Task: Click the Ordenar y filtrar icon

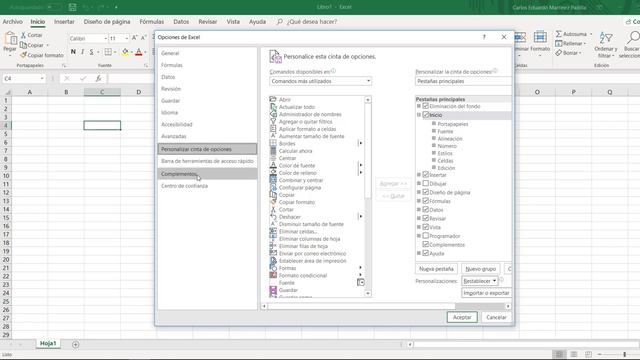Action: [606, 38]
